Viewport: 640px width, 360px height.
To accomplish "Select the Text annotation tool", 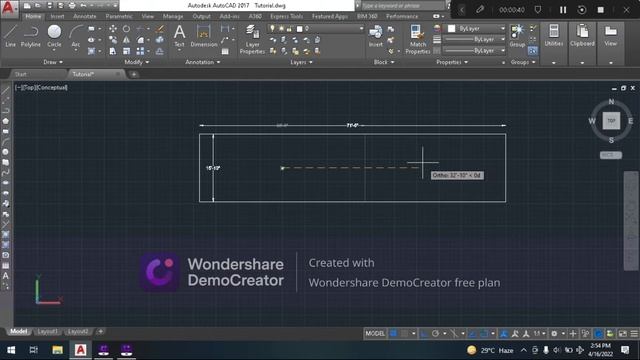I will point(179,36).
